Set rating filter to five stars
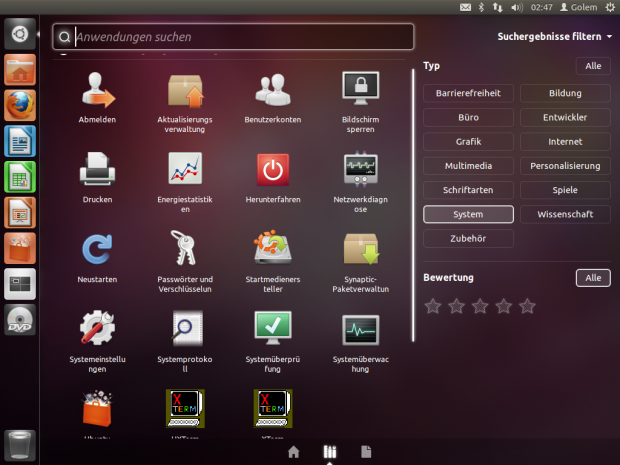This screenshot has width=620, height=465. [x=527, y=306]
